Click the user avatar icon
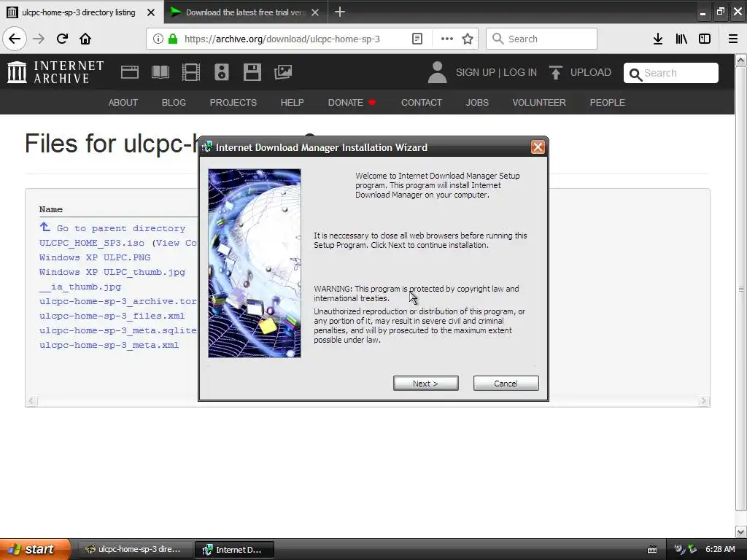The width and height of the screenshot is (747, 560). (438, 72)
